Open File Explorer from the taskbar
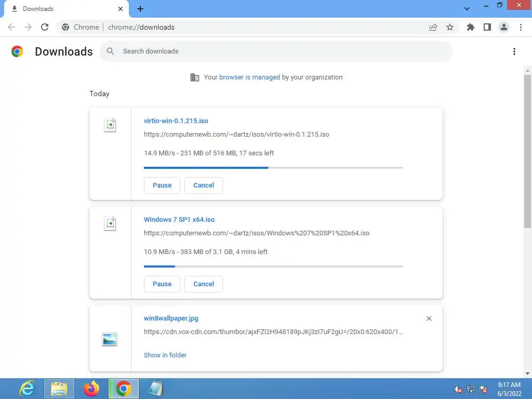 [x=59, y=389]
